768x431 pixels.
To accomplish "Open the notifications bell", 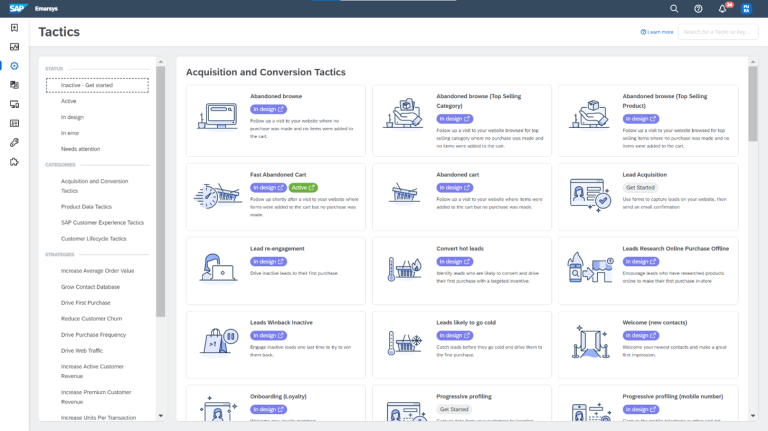I will pos(723,9).
